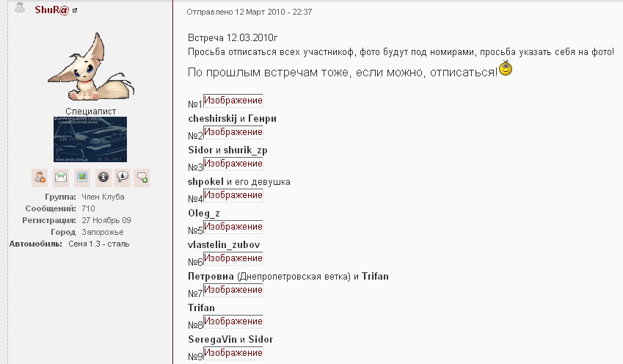Click the heading 'Встреча 12.03.2010г'
This screenshot has height=364, width=623.
(233, 37)
